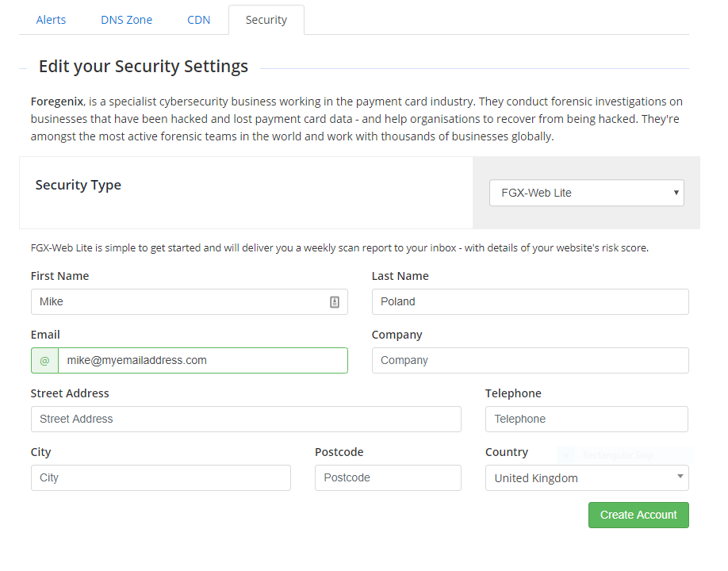
Task: Switch to the Alerts tab
Action: pos(52,20)
